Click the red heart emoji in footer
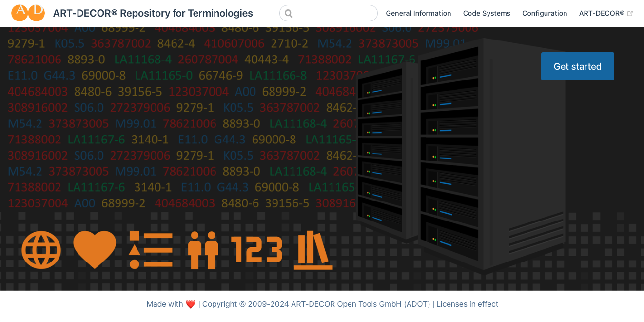This screenshot has width=644, height=322. (x=191, y=304)
